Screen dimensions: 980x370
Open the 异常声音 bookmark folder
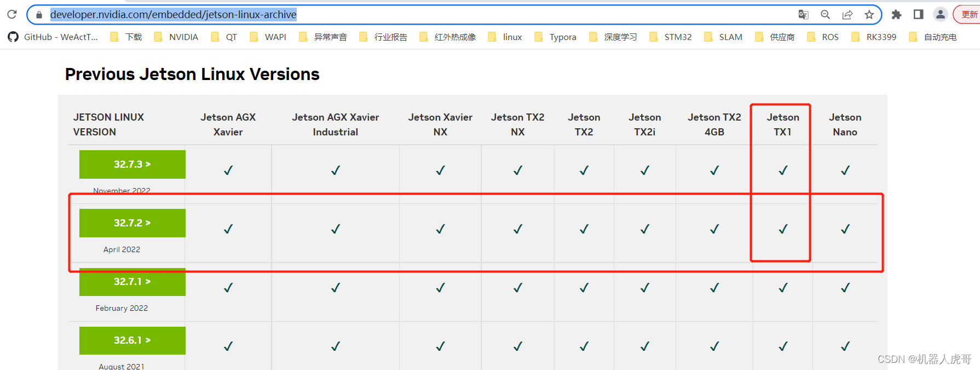[323, 37]
